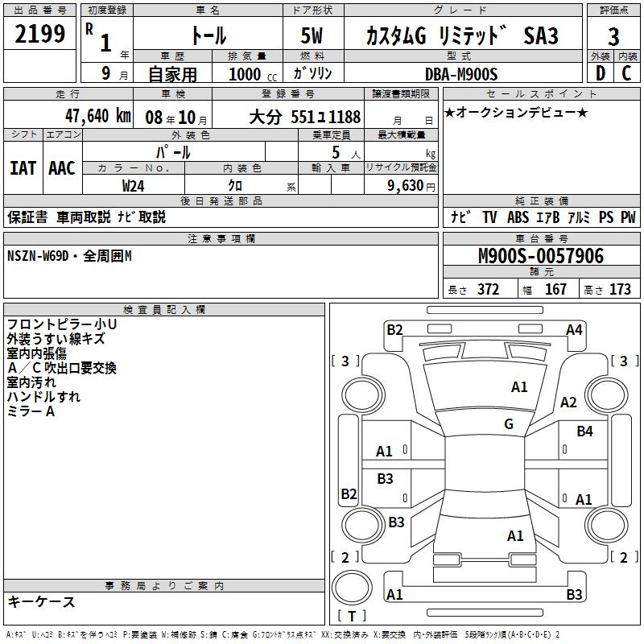
Task: Select the interior color クロ
Action: (235, 186)
